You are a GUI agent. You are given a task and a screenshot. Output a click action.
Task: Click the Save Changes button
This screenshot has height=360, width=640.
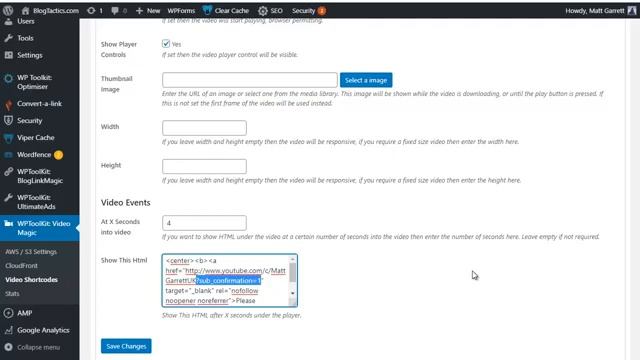coord(126,346)
